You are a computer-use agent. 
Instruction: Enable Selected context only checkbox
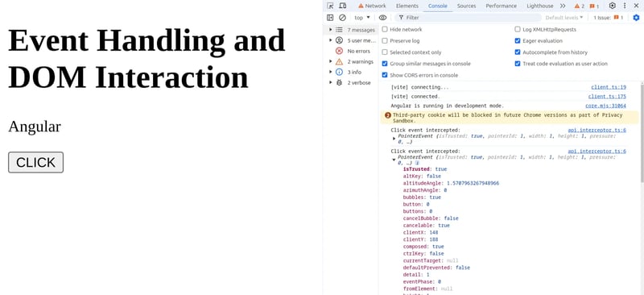(x=385, y=52)
